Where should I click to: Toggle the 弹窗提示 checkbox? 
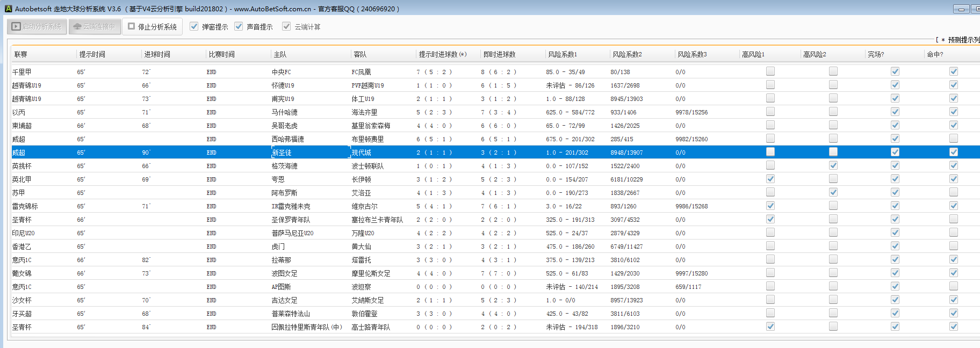pyautogui.click(x=194, y=26)
